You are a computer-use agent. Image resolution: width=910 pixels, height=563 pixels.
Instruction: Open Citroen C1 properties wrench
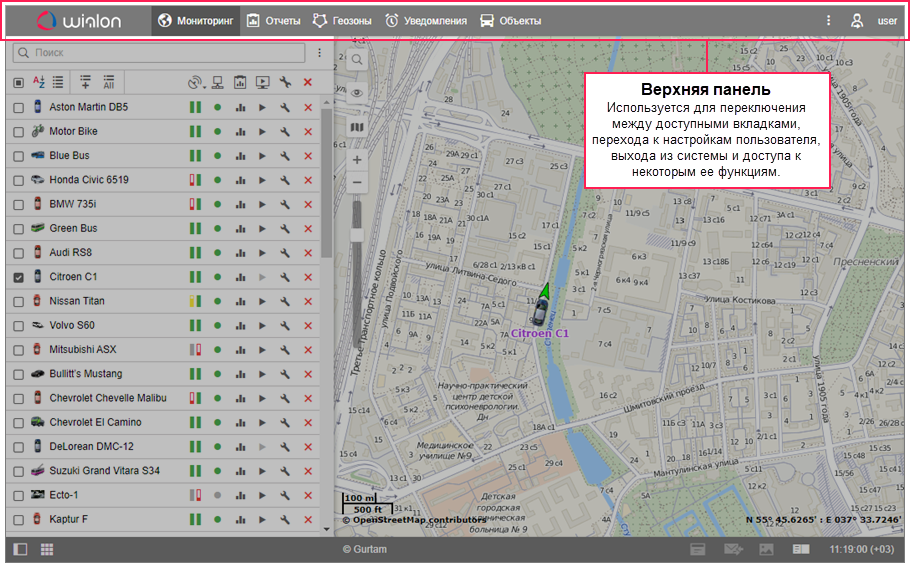coord(285,277)
